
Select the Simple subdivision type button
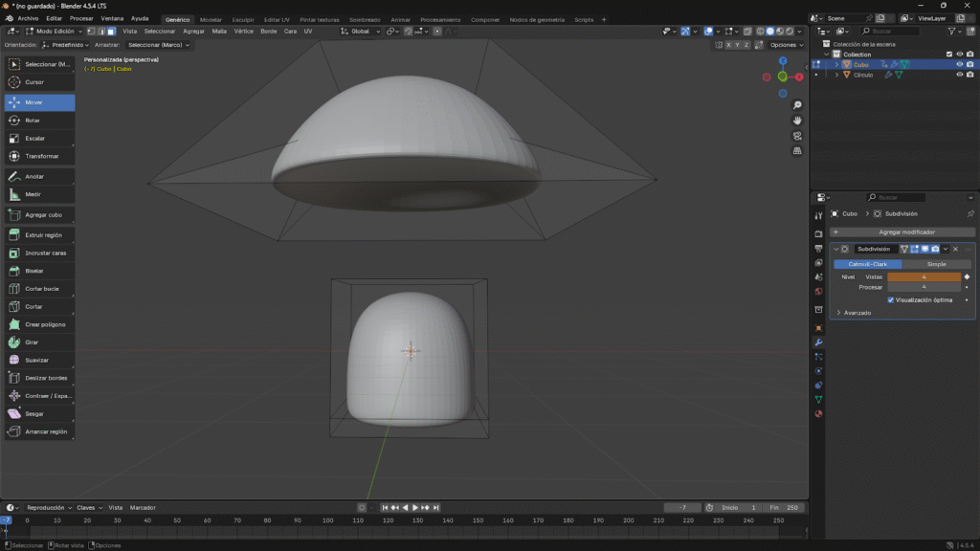tap(936, 264)
